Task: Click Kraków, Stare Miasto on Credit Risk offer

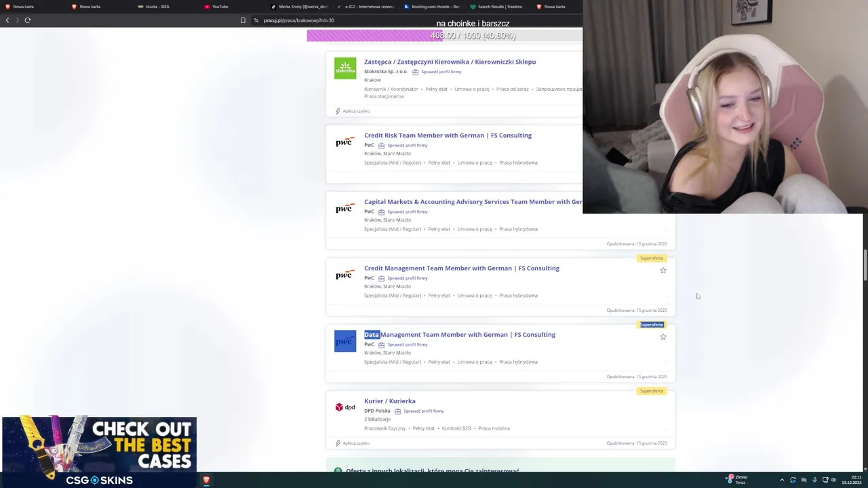Action: click(387, 153)
